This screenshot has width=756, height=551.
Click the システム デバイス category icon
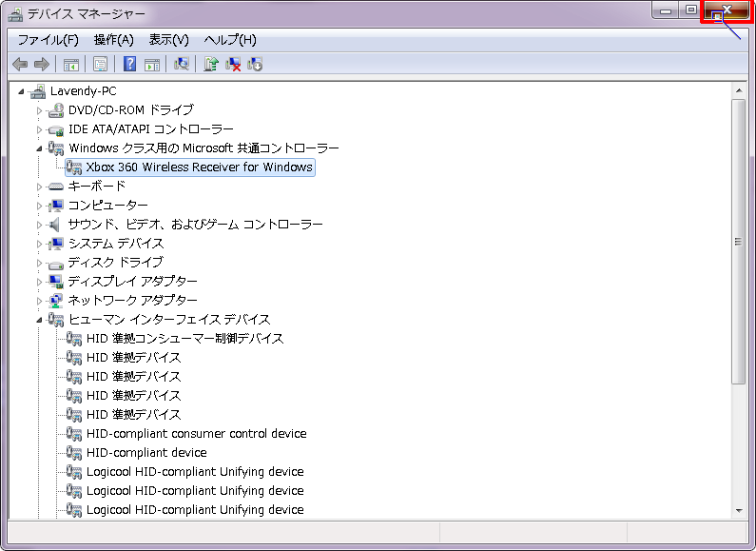click(56, 244)
